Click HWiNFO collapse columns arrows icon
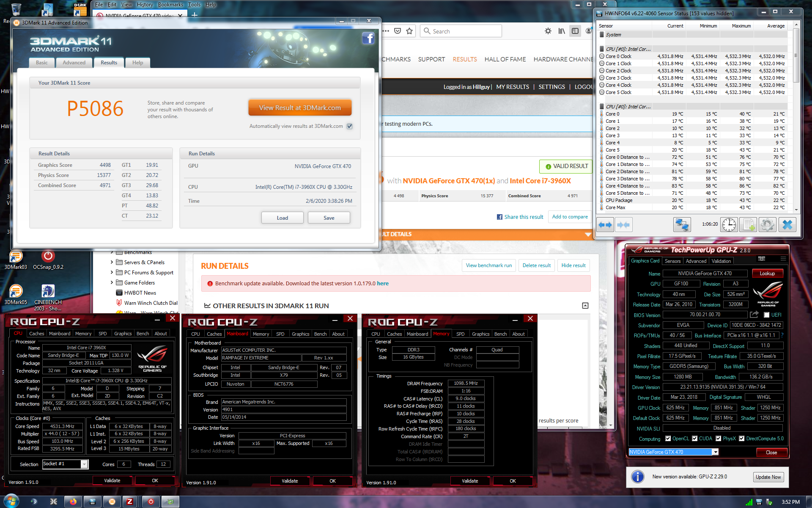 point(623,225)
